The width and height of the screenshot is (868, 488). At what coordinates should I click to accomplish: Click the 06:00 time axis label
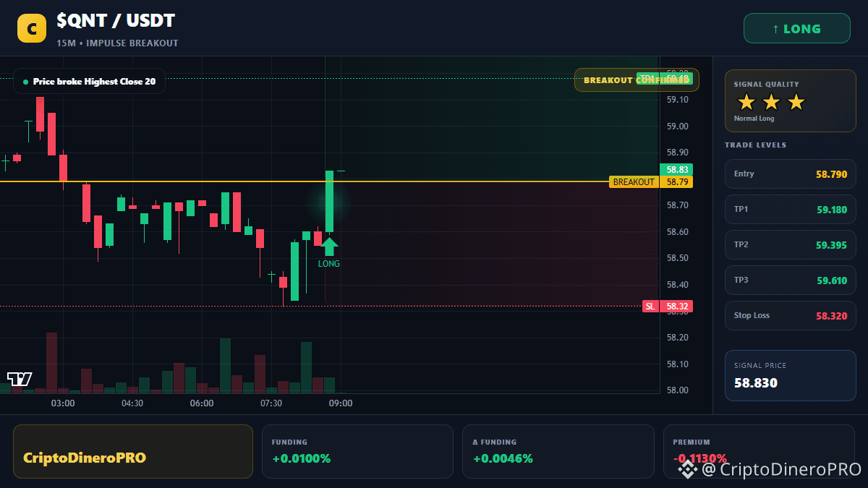coord(202,403)
